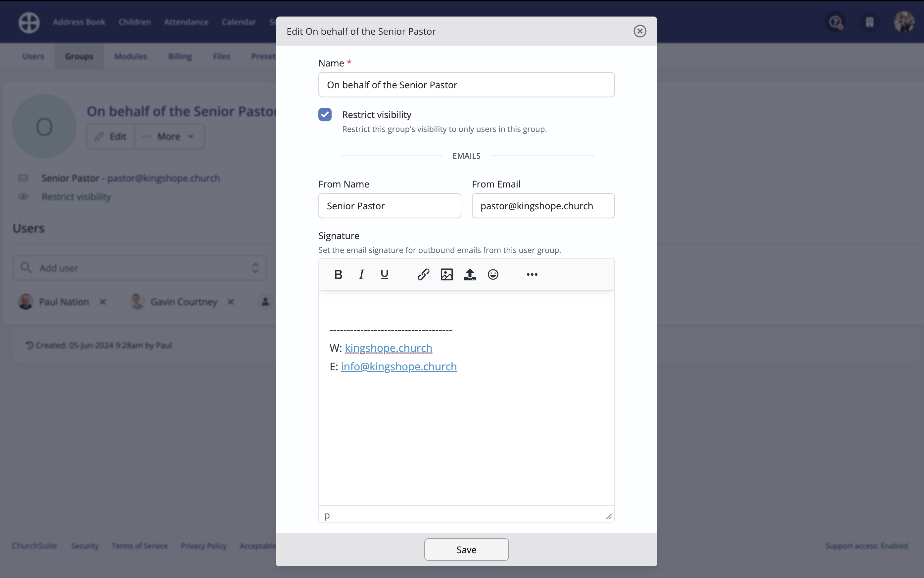Viewport: 924px width, 578px height.
Task: Apply bold formatting in signature editor
Action: tap(338, 274)
